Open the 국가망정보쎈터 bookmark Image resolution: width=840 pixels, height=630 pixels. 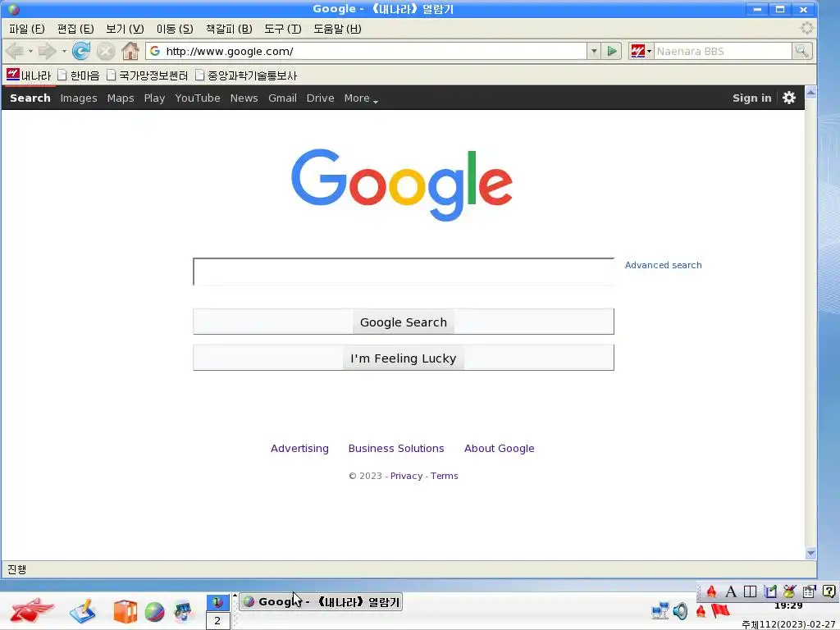pos(148,75)
